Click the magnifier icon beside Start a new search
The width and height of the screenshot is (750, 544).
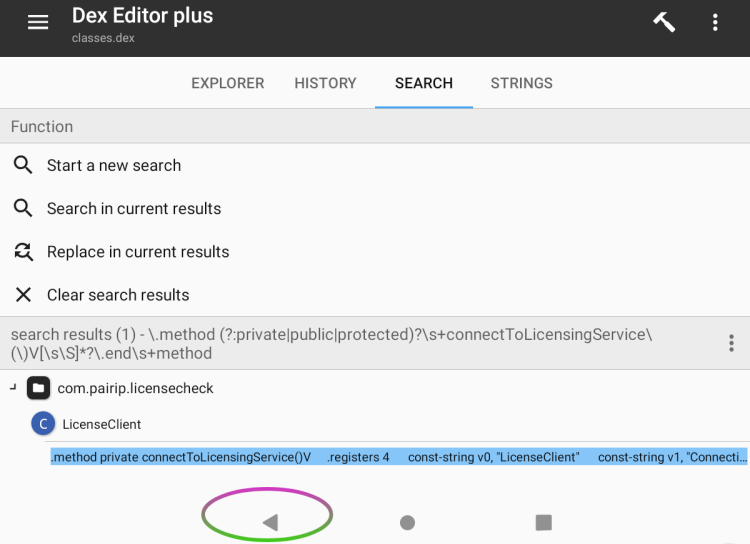23,165
